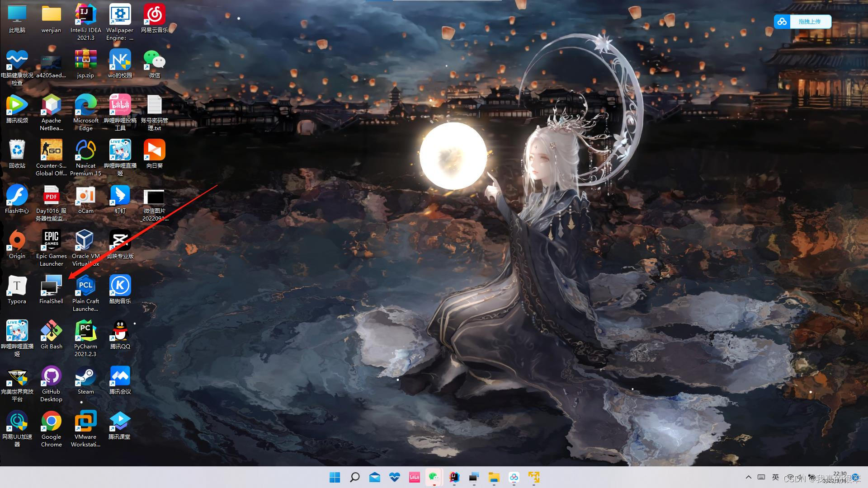Select the 此电脑 desktop icon
Image resolution: width=868 pixels, height=488 pixels.
[x=17, y=19]
